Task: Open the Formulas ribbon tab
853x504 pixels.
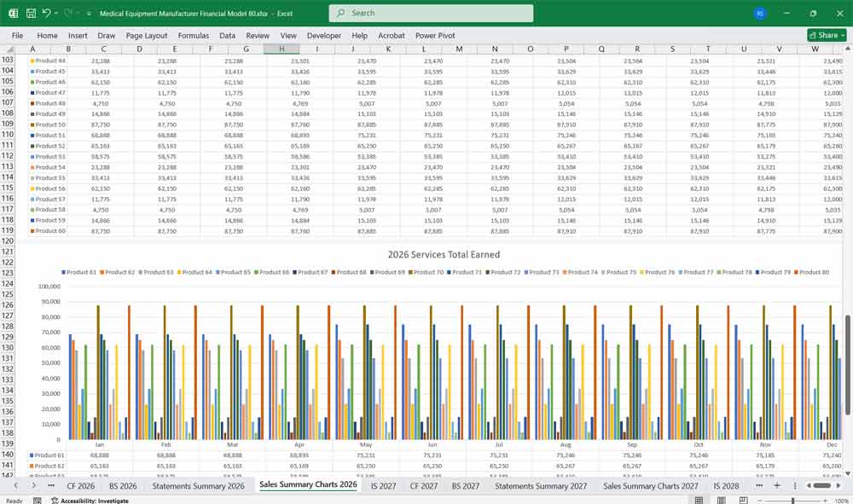Action: click(193, 36)
